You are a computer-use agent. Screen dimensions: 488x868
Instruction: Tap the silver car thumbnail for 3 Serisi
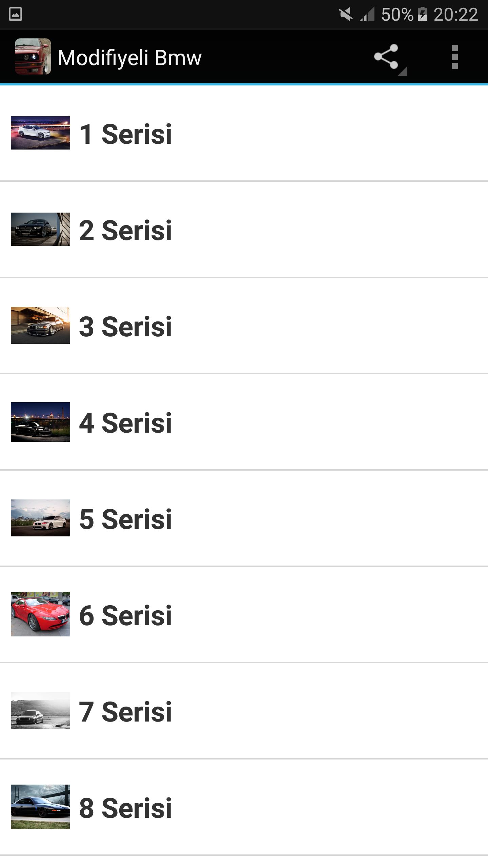40,325
